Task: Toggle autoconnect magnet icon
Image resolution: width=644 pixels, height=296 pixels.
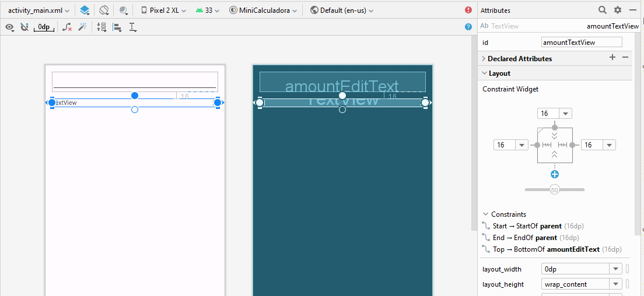Action: [x=24, y=27]
